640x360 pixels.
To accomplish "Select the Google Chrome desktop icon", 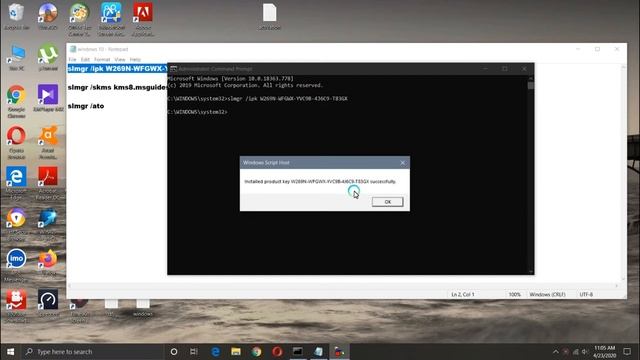I will (x=16, y=101).
